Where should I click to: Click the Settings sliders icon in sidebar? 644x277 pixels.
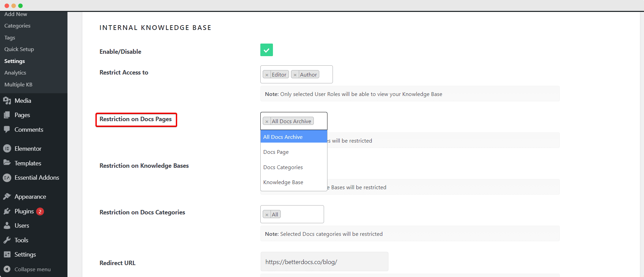coord(7,255)
